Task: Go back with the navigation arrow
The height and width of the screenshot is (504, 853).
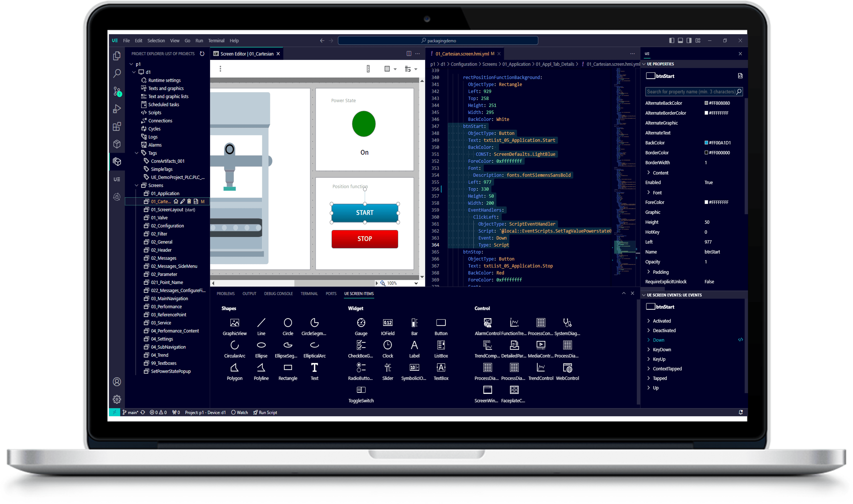Action: tap(322, 40)
